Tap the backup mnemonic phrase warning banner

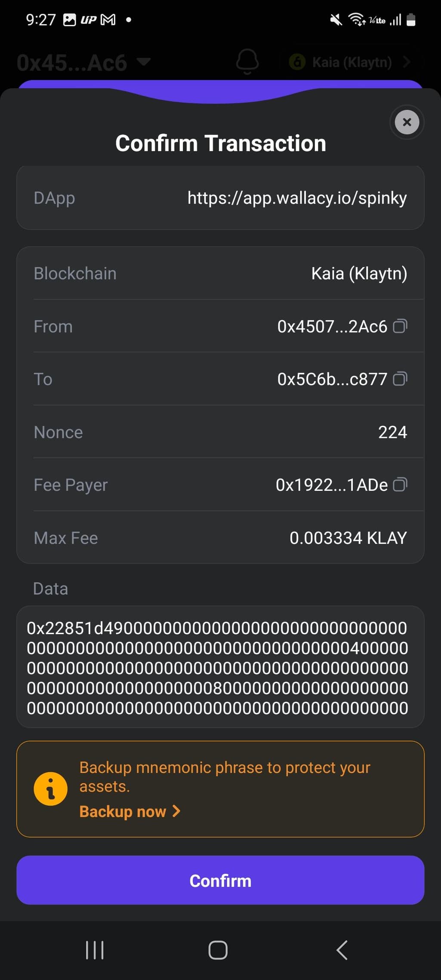pyautogui.click(x=220, y=789)
